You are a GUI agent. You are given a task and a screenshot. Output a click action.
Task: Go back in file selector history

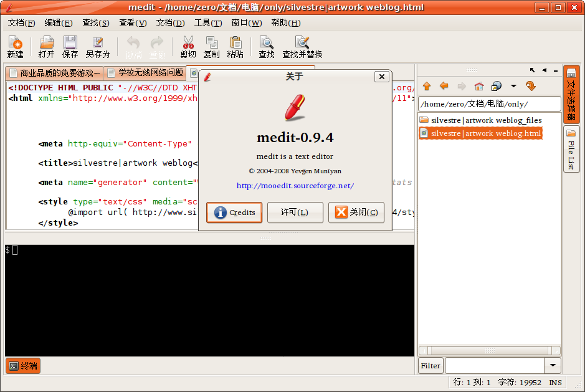(444, 86)
